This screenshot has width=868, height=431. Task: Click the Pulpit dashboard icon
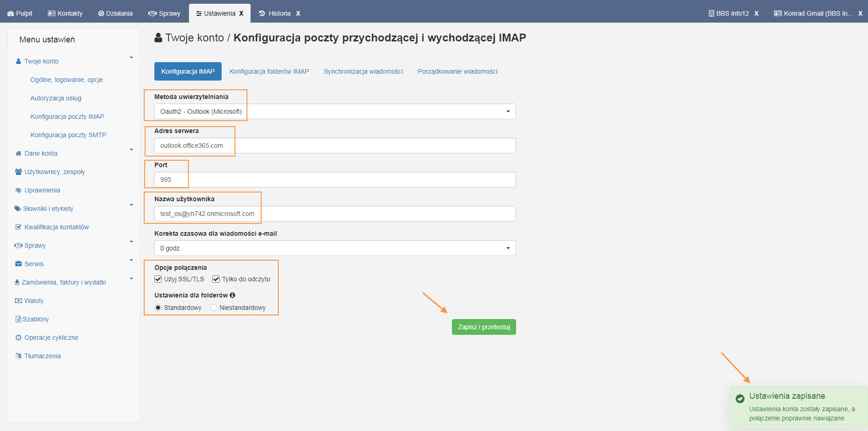[11, 14]
